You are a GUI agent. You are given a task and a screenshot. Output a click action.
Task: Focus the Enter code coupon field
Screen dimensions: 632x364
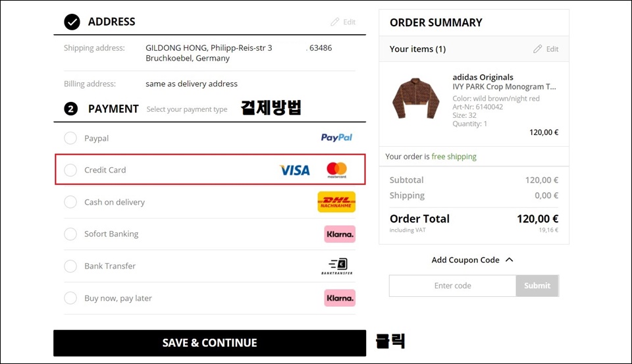pos(453,286)
